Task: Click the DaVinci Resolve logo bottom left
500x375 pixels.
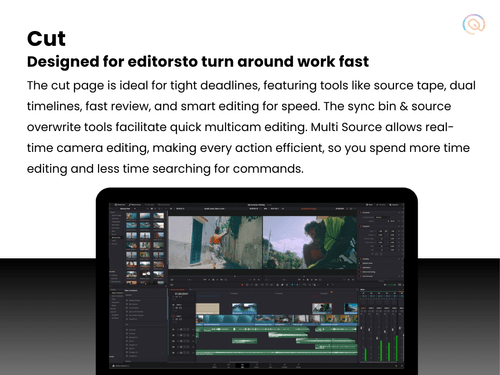Action: coord(113,366)
